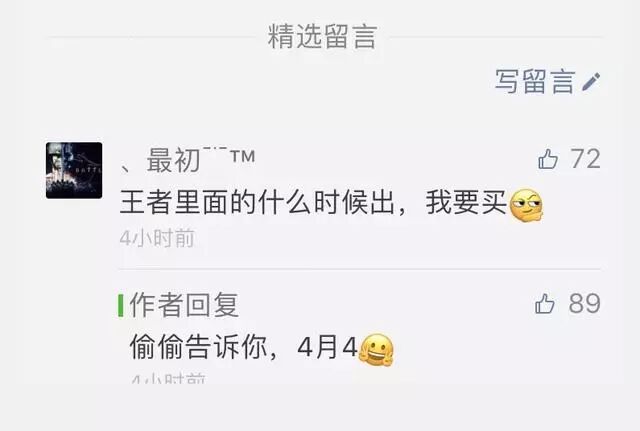Tap the 精选留言 section header
The height and width of the screenshot is (431, 640).
pos(322,37)
